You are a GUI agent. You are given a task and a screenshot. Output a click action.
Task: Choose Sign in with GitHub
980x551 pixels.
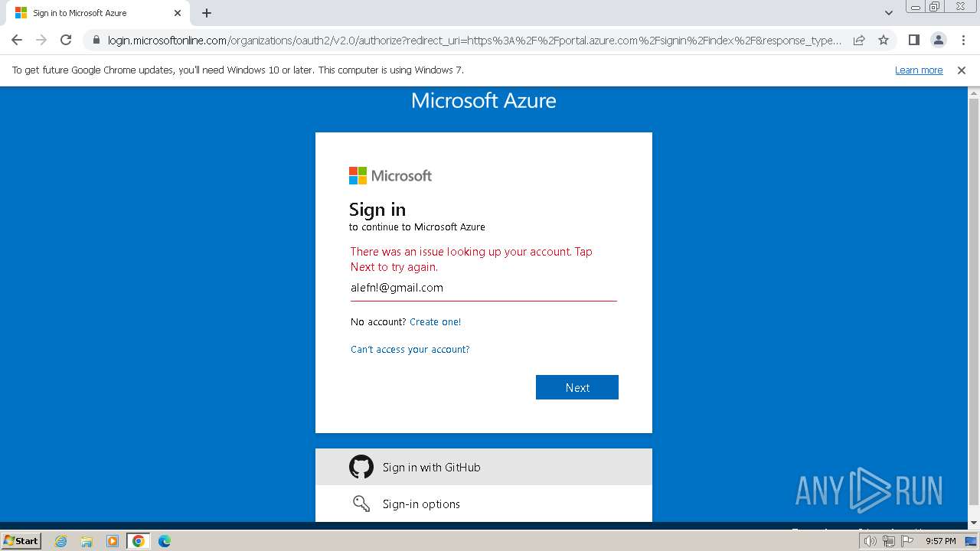point(484,467)
